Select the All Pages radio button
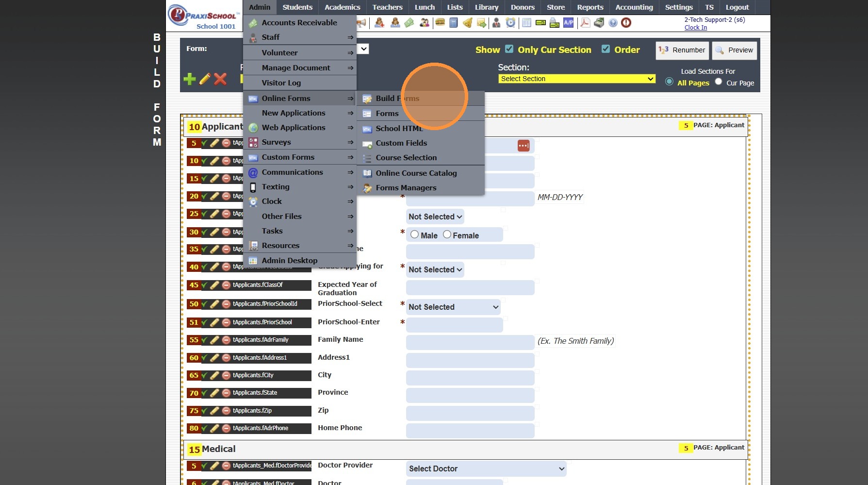The width and height of the screenshot is (868, 485). pos(670,82)
